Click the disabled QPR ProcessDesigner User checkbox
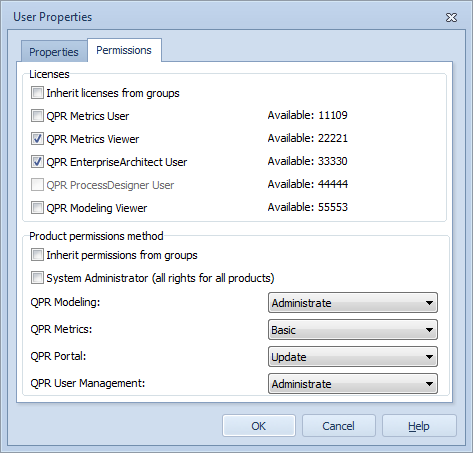The image size is (473, 453). point(37,185)
